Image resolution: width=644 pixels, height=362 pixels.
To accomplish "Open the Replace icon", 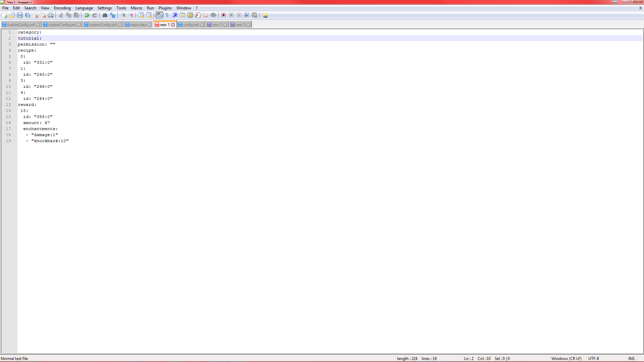I will pyautogui.click(x=113, y=15).
